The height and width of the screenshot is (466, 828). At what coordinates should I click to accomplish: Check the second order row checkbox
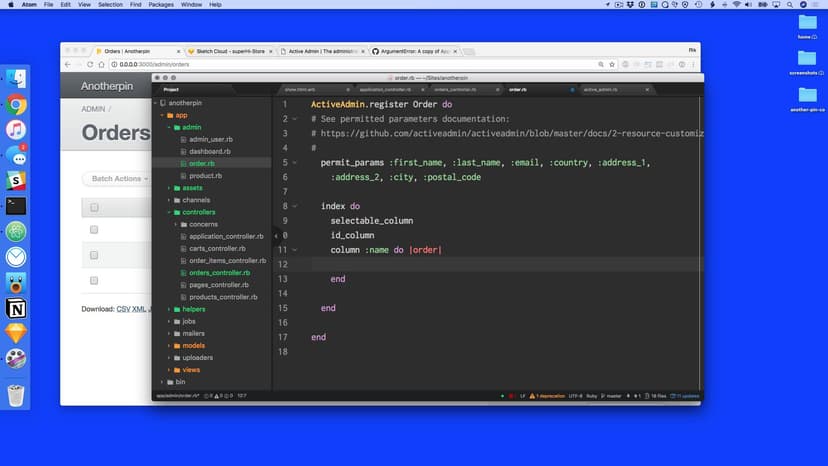(x=94, y=256)
